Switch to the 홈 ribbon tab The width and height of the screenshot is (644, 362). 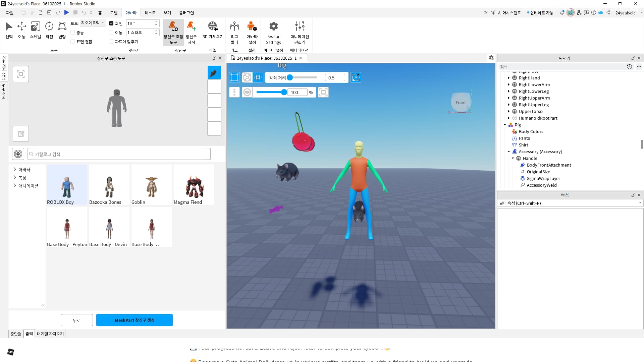point(100,13)
